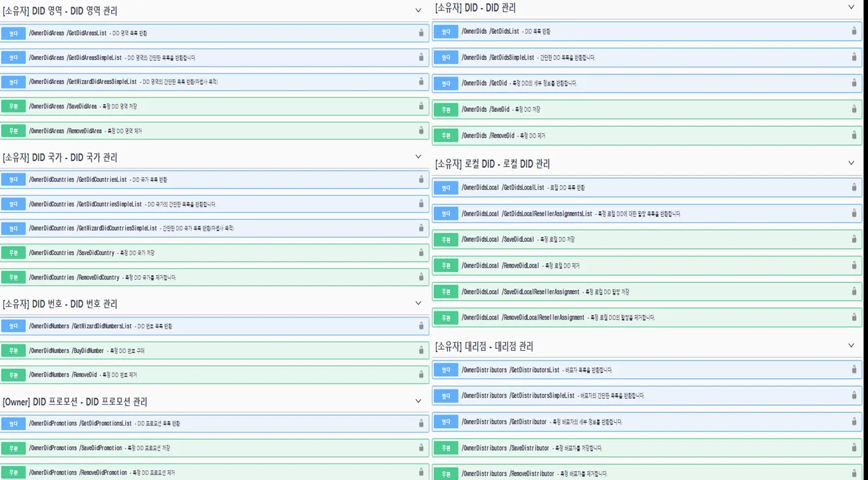Click the lock icon on /OwnerDids/SaveDid row

pyautogui.click(x=854, y=109)
